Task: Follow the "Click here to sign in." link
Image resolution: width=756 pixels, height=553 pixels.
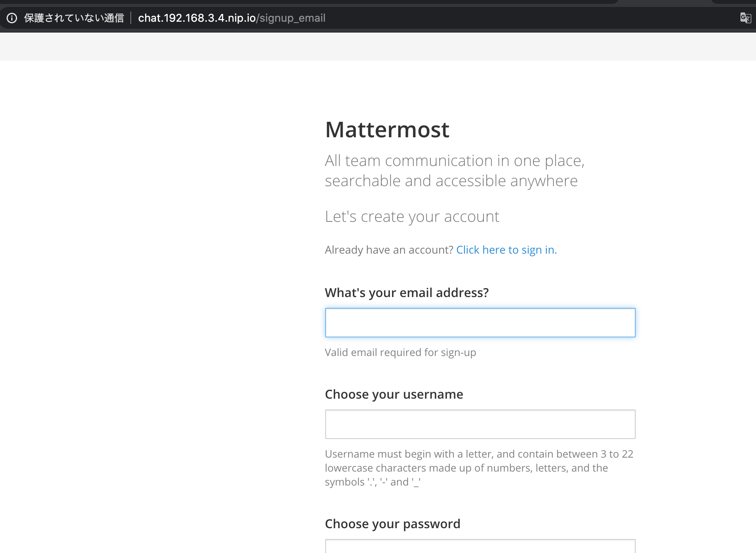Action: (x=506, y=250)
